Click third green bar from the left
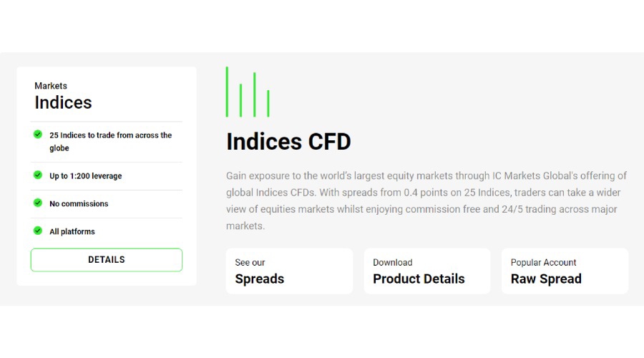The width and height of the screenshot is (644, 358). point(255,95)
